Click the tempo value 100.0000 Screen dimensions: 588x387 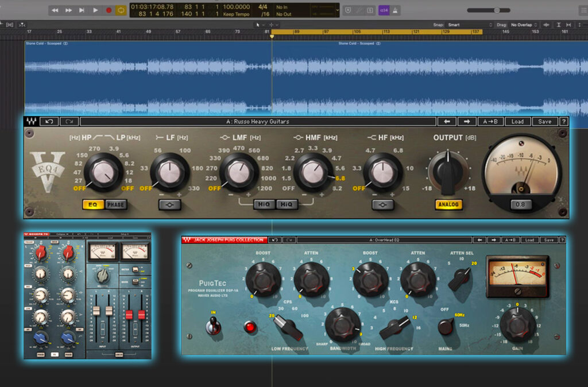coord(236,7)
